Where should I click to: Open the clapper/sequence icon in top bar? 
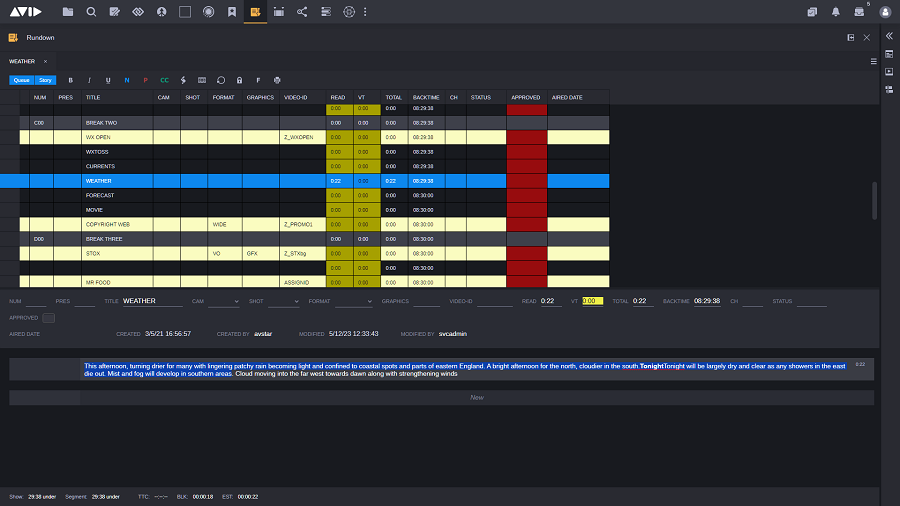(x=279, y=11)
